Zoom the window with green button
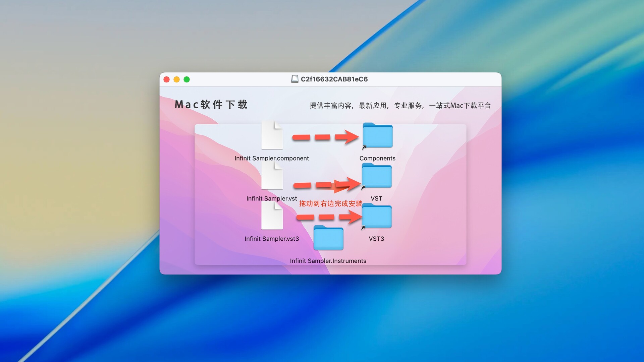 [187, 79]
